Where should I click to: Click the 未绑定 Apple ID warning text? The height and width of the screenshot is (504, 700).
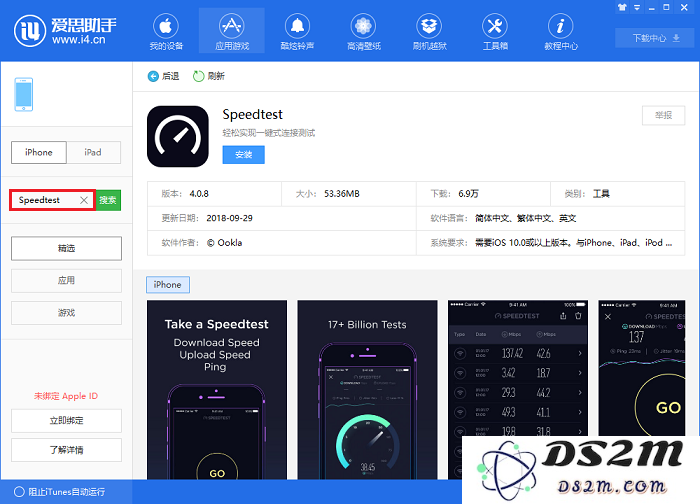point(66,396)
